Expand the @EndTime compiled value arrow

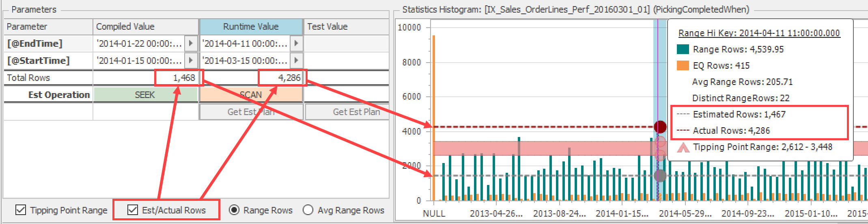click(191, 43)
